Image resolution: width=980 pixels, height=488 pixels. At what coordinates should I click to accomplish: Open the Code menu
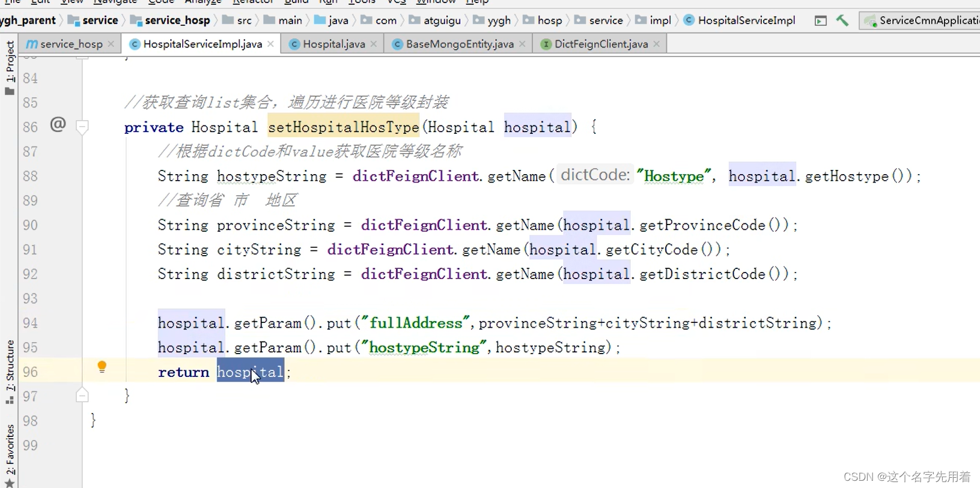[x=161, y=2]
